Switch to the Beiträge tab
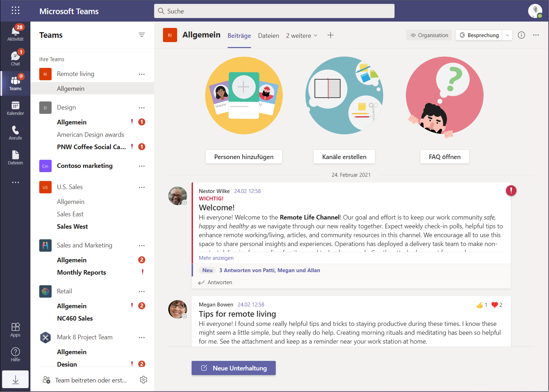 239,35
